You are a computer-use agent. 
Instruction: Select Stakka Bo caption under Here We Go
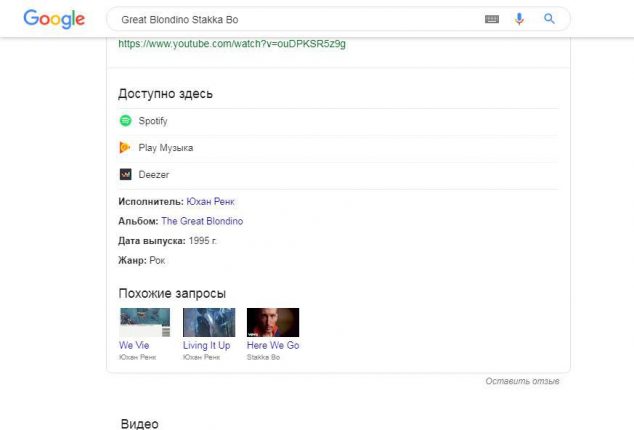click(x=263, y=357)
